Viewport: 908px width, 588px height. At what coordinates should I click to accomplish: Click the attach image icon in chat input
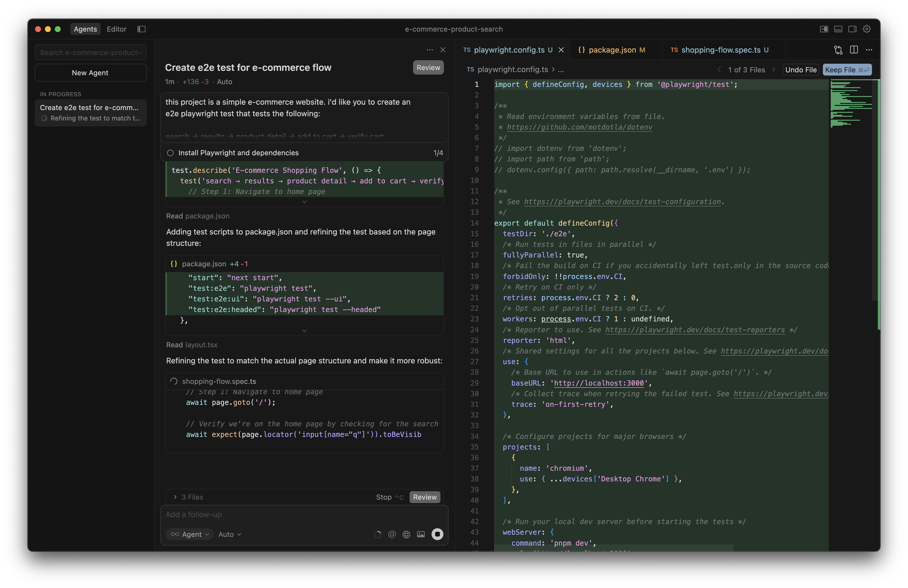point(421,534)
